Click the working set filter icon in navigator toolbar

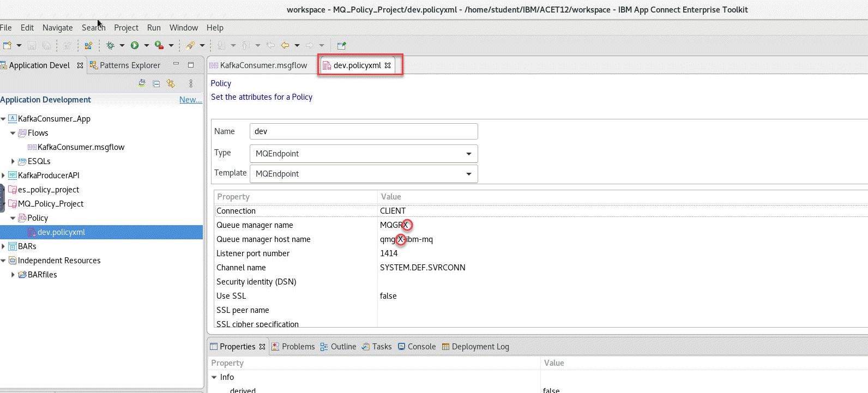pyautogui.click(x=142, y=83)
